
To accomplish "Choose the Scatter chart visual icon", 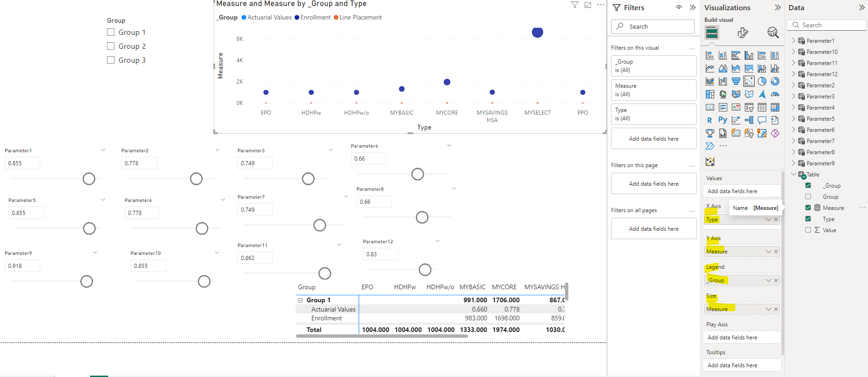I will click(x=749, y=82).
